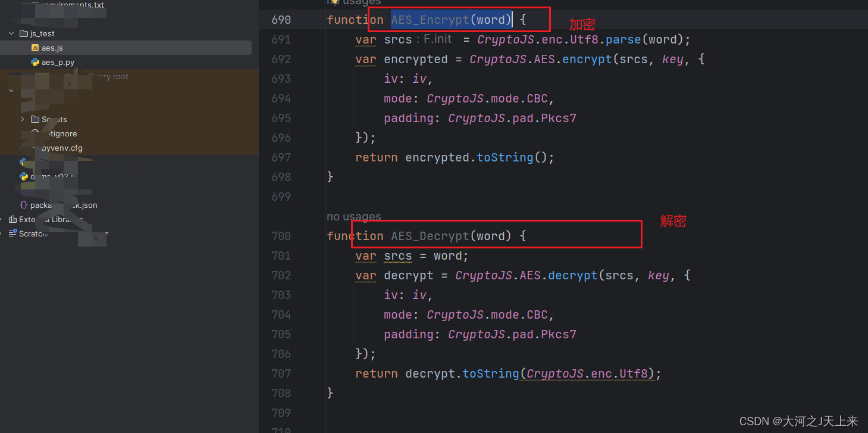
Task: Select the pyvenv.cfg file
Action: [x=62, y=148]
